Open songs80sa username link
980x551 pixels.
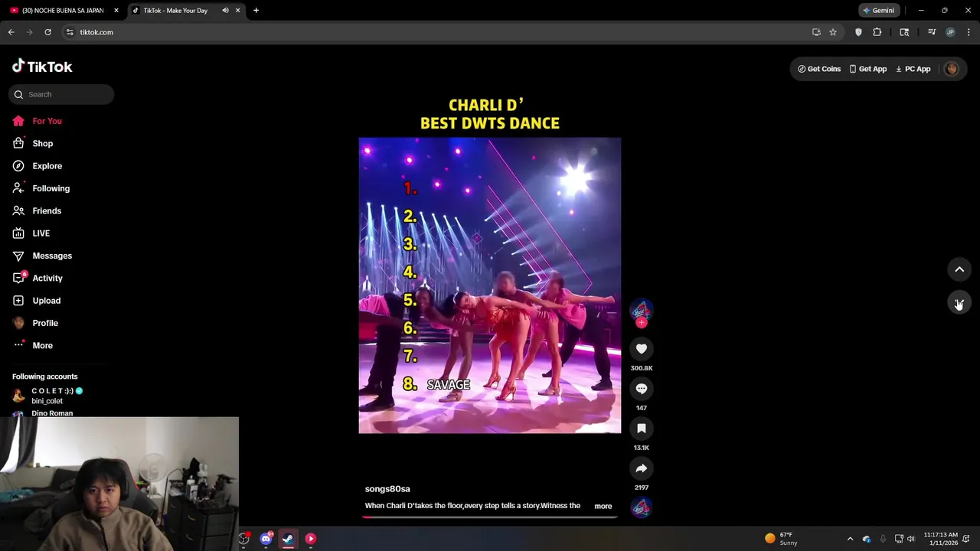click(387, 489)
